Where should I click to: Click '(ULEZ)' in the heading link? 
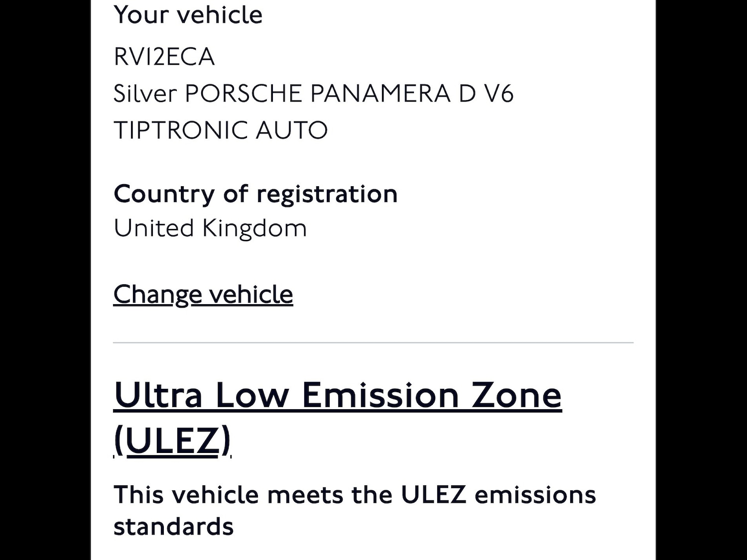[x=172, y=440]
